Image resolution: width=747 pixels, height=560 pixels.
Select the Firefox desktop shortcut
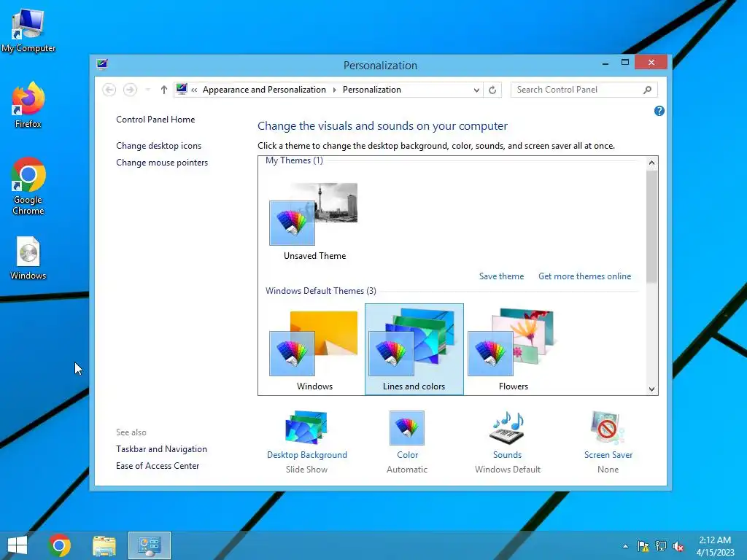28,105
